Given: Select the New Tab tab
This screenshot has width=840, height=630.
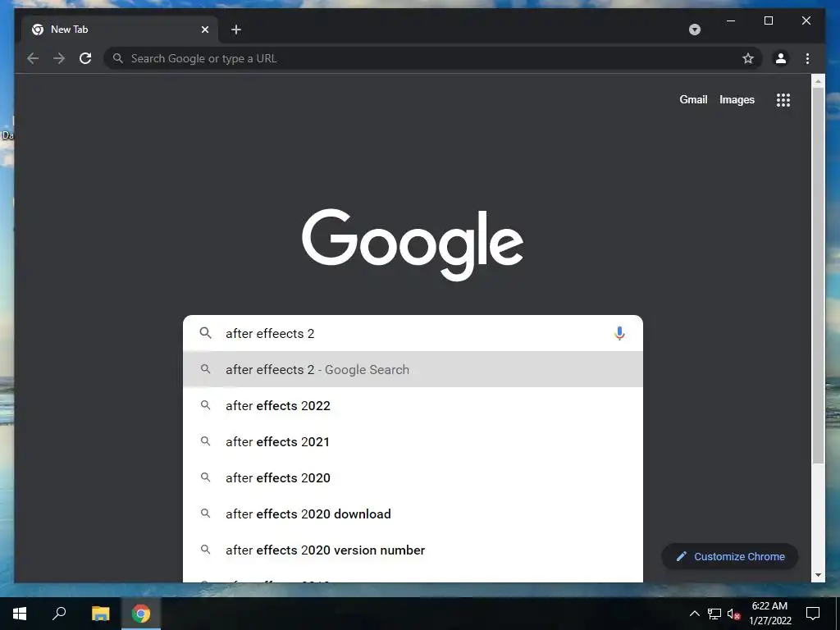Looking at the screenshot, I should [x=120, y=30].
